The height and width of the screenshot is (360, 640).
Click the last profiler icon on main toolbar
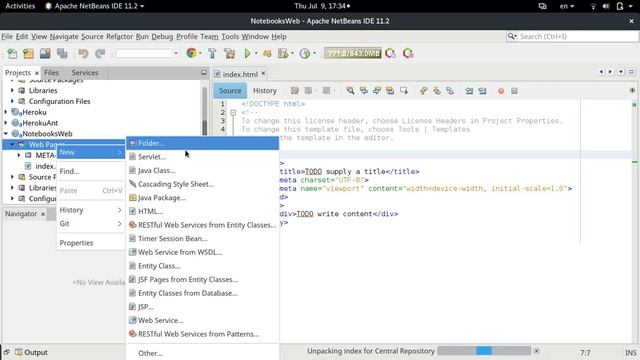coord(408,53)
